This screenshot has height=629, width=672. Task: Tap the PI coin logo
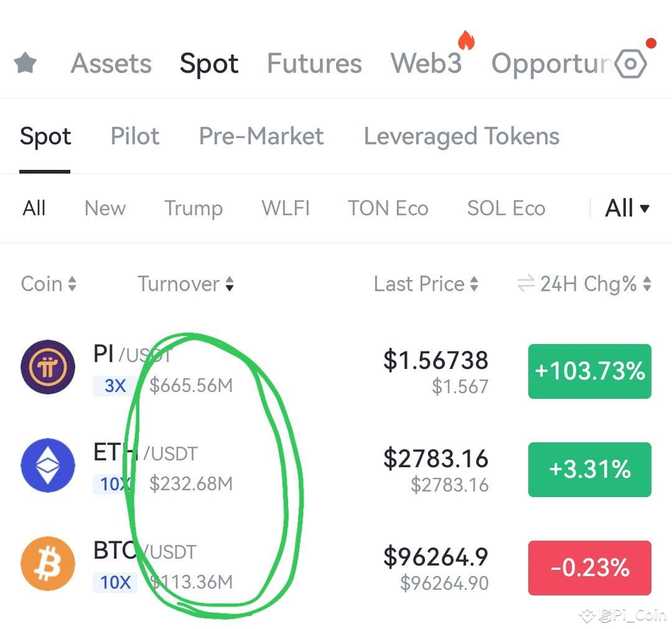(x=48, y=367)
